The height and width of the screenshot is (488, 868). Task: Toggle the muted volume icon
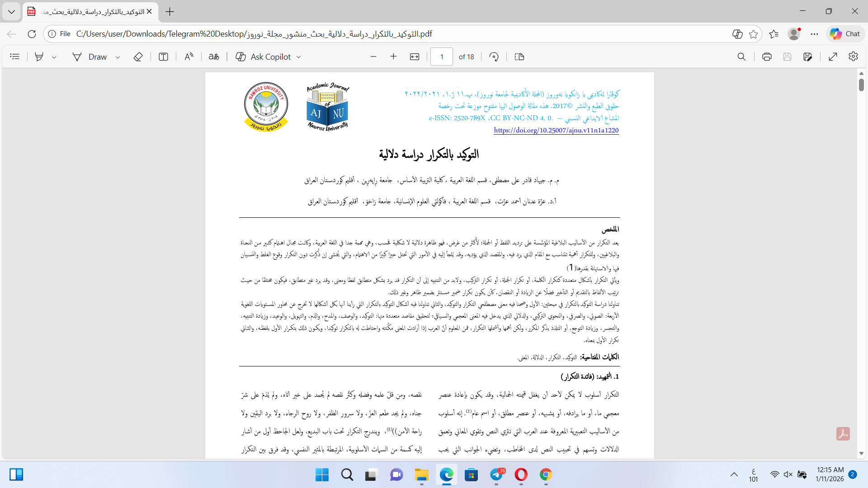click(x=788, y=474)
